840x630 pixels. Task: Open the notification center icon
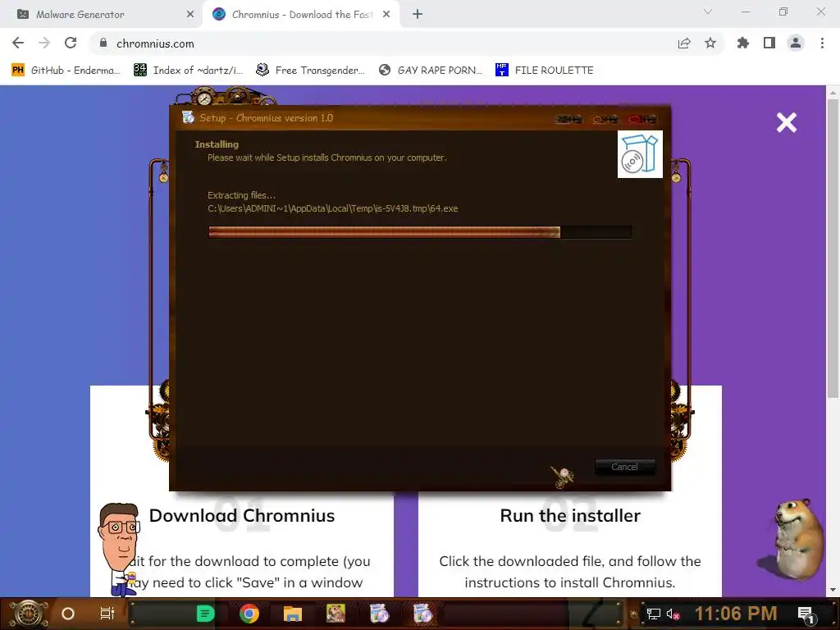point(806,614)
